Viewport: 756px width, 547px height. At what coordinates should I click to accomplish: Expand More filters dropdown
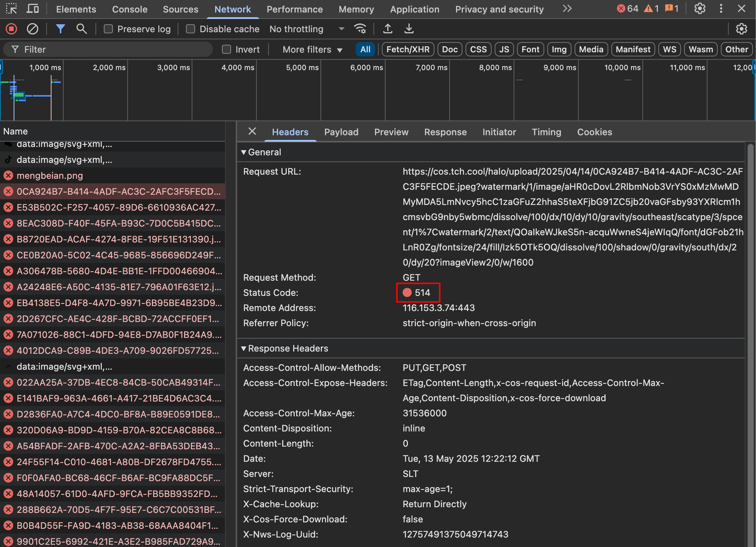pyautogui.click(x=312, y=49)
